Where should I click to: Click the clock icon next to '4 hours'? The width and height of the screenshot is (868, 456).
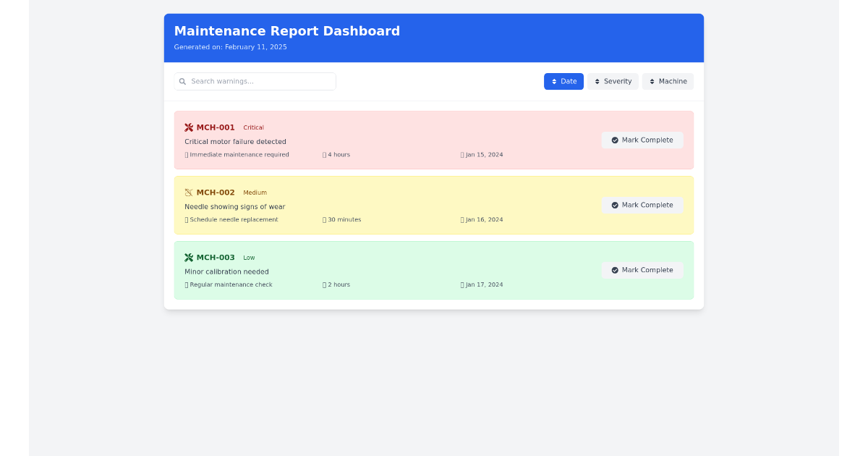324,154
